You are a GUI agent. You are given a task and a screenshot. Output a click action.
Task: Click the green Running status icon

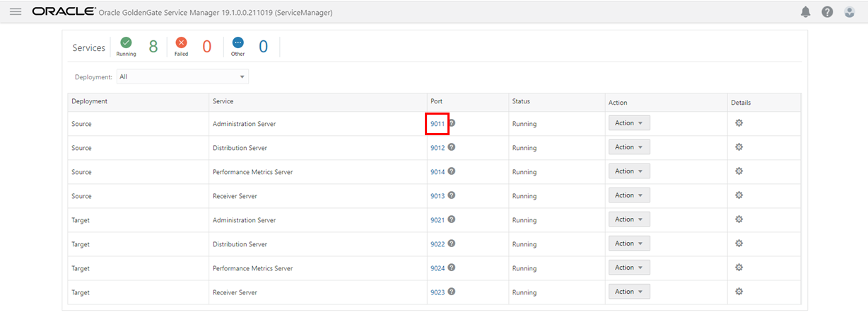point(126,43)
